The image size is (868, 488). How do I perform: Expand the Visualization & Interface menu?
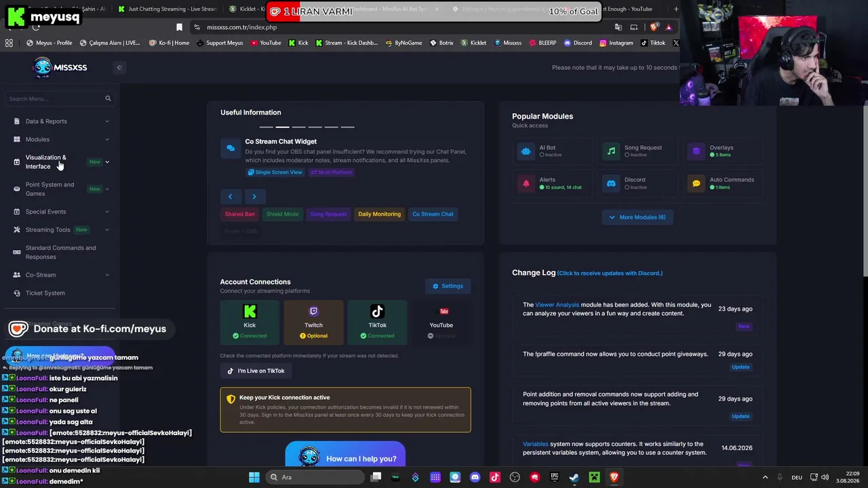point(61,162)
